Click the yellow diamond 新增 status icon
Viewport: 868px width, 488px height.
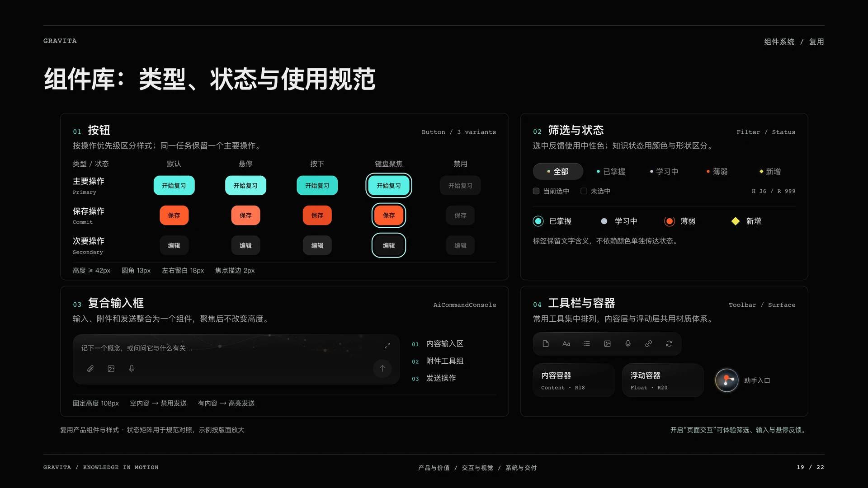coord(736,221)
